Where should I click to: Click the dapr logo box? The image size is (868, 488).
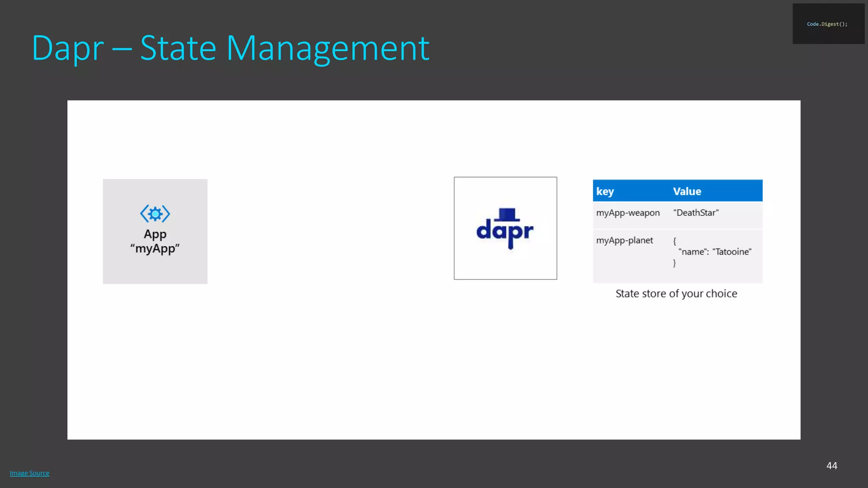tap(505, 228)
